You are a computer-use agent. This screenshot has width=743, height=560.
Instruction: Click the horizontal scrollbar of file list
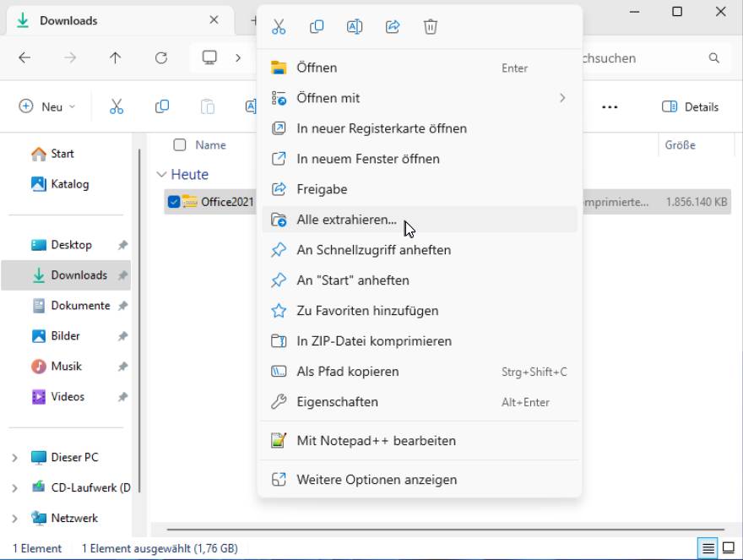(446, 530)
